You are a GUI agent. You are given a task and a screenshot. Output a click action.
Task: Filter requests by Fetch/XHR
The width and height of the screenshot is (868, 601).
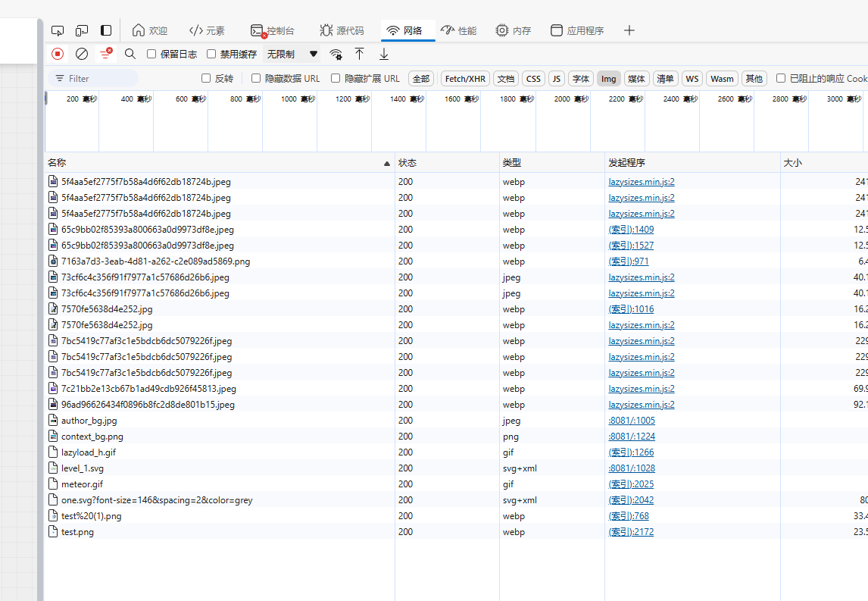click(465, 79)
